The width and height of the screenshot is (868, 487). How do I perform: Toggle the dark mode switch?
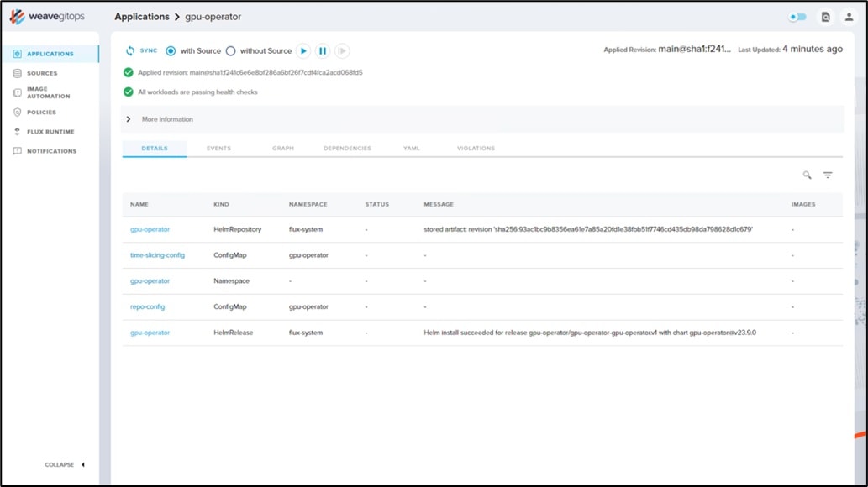[797, 17]
